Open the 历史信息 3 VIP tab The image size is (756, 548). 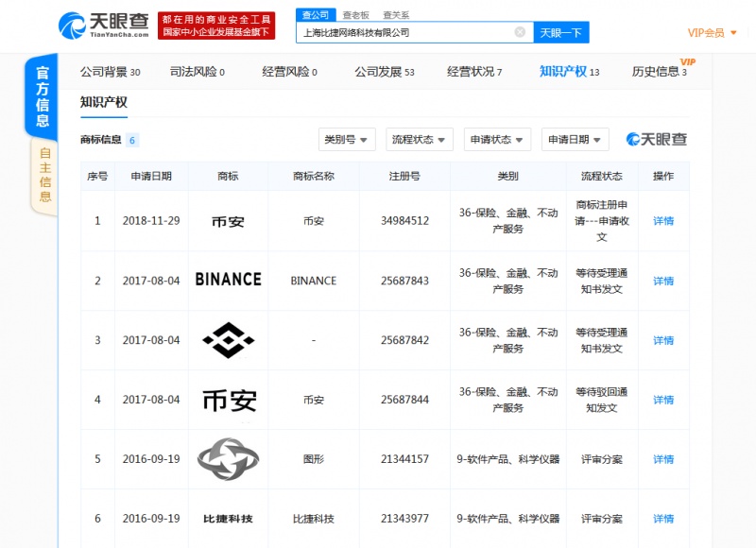coord(660,72)
